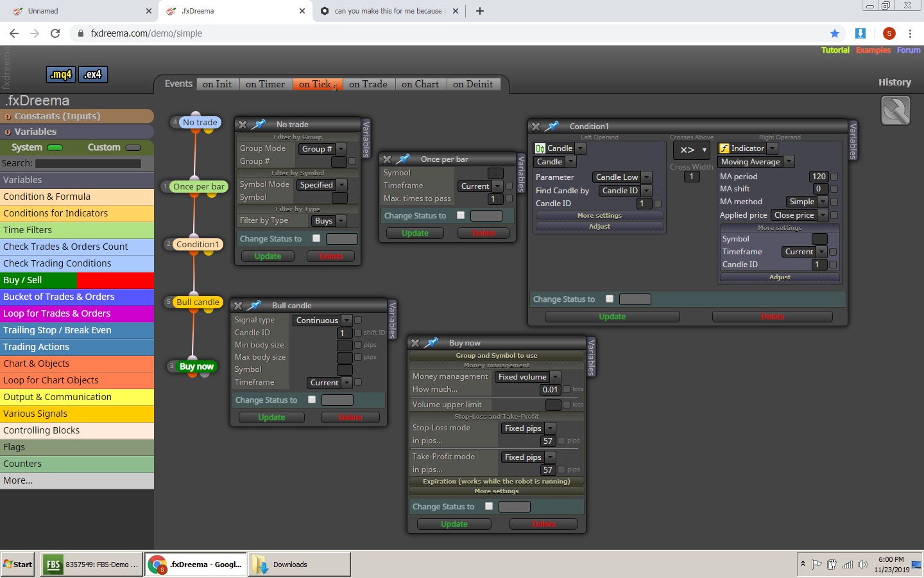Check Change Status to in Condition1
Image resolution: width=924 pixels, height=578 pixels.
pyautogui.click(x=610, y=299)
